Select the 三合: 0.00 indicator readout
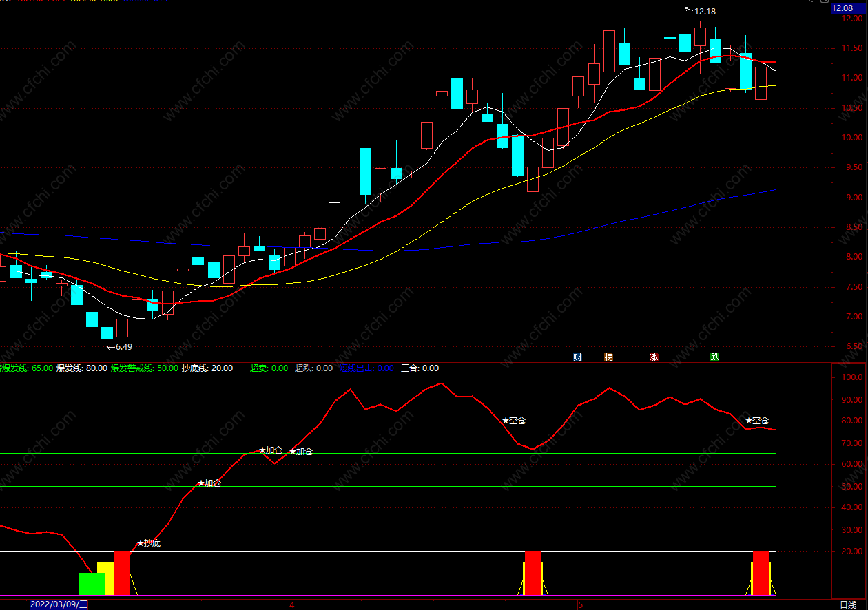This screenshot has width=868, height=610. point(420,368)
